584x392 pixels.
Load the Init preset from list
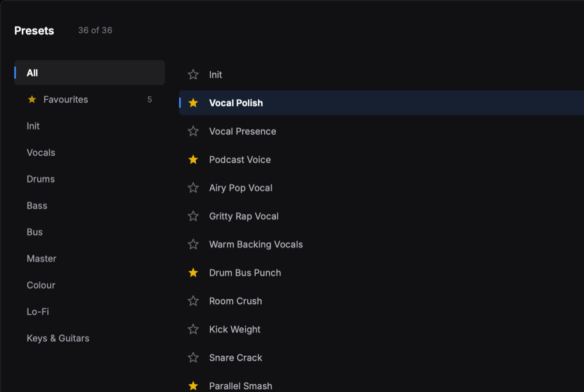tap(381, 75)
